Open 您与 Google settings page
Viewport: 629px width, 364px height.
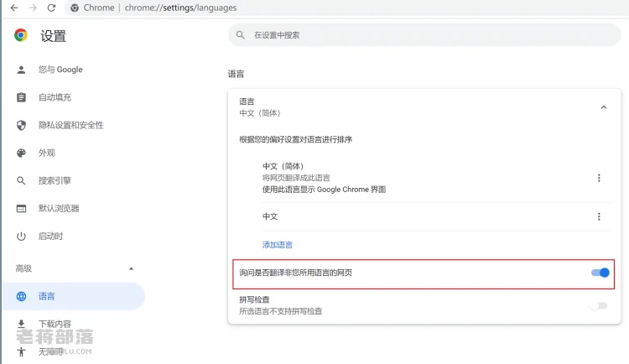click(60, 70)
